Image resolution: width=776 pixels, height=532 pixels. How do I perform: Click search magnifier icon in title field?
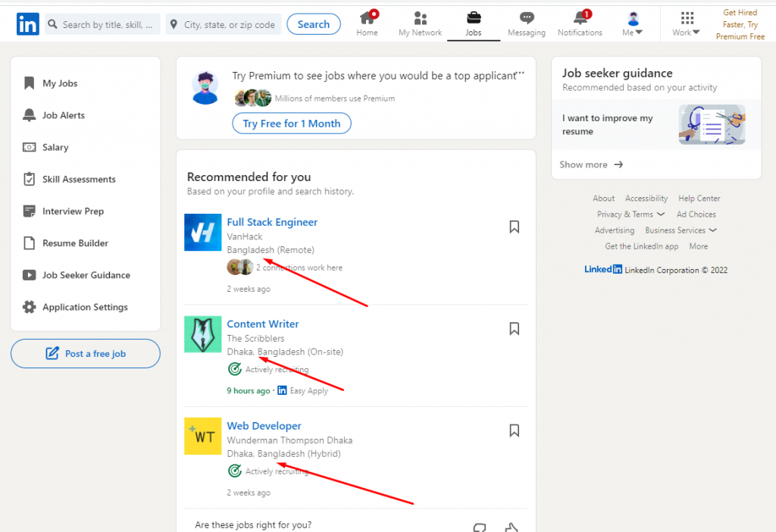click(52, 24)
